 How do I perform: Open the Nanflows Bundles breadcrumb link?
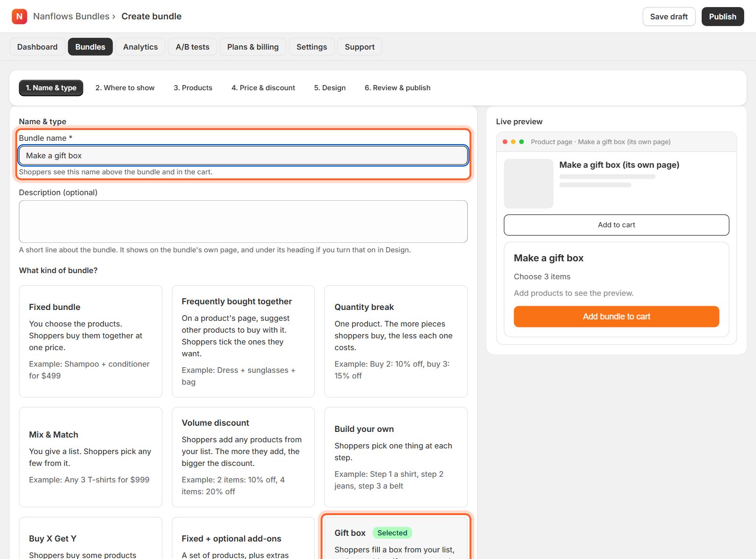71,17
